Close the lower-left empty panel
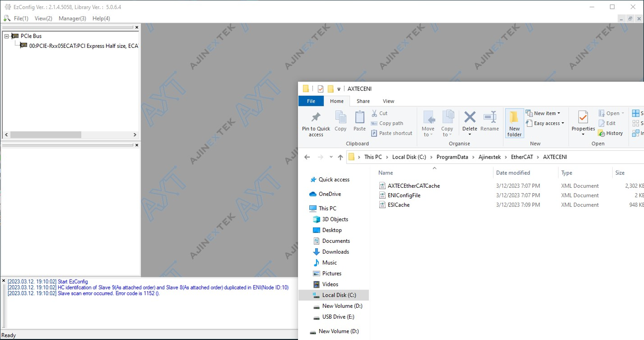Screen dimensions: 644x340 click(136, 145)
